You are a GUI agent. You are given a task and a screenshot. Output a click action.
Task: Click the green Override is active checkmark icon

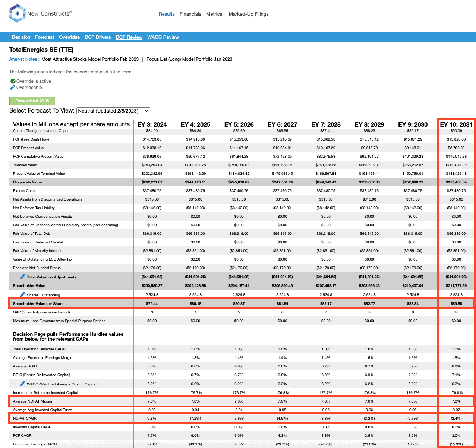[x=13, y=81]
